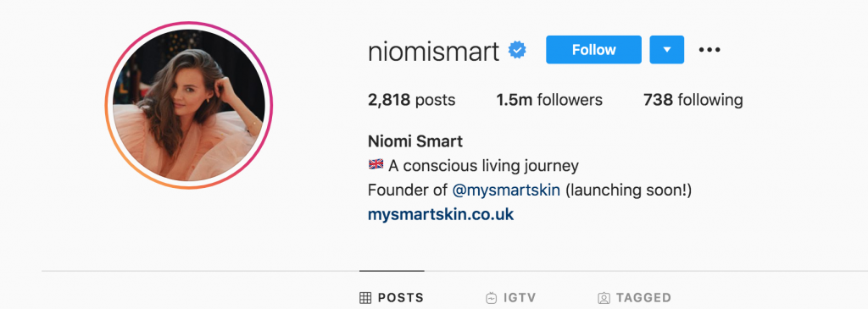The height and width of the screenshot is (309, 868).
Task: Show the 1.5m followers list
Action: point(549,100)
